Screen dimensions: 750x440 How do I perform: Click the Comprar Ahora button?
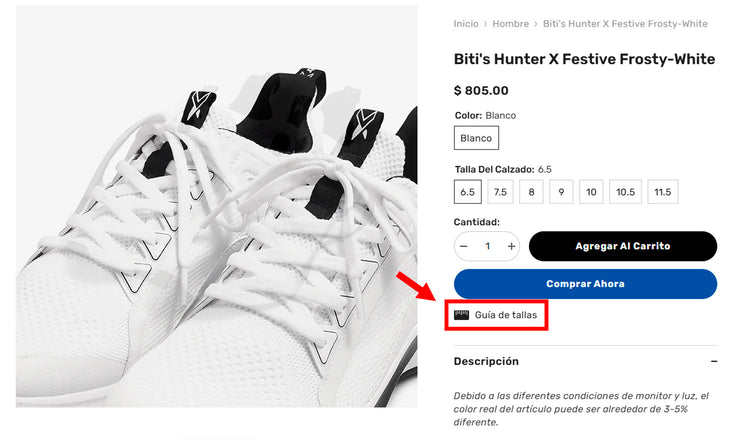[585, 284]
